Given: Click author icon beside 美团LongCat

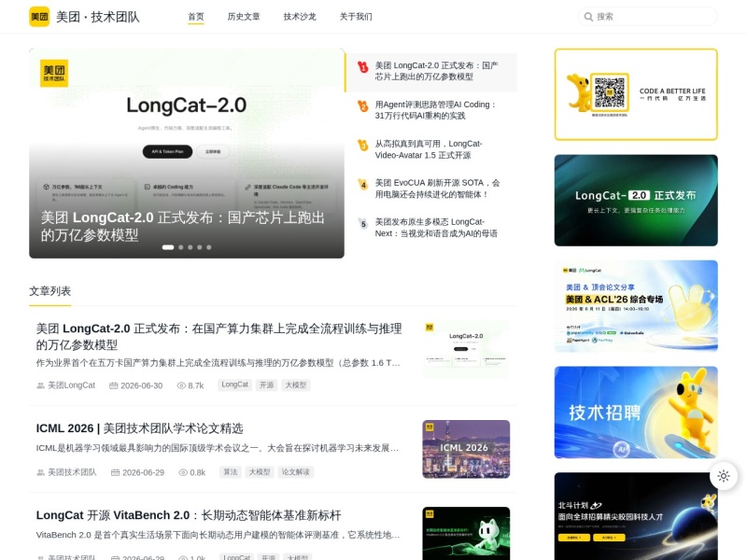Looking at the screenshot, I should 40,385.
